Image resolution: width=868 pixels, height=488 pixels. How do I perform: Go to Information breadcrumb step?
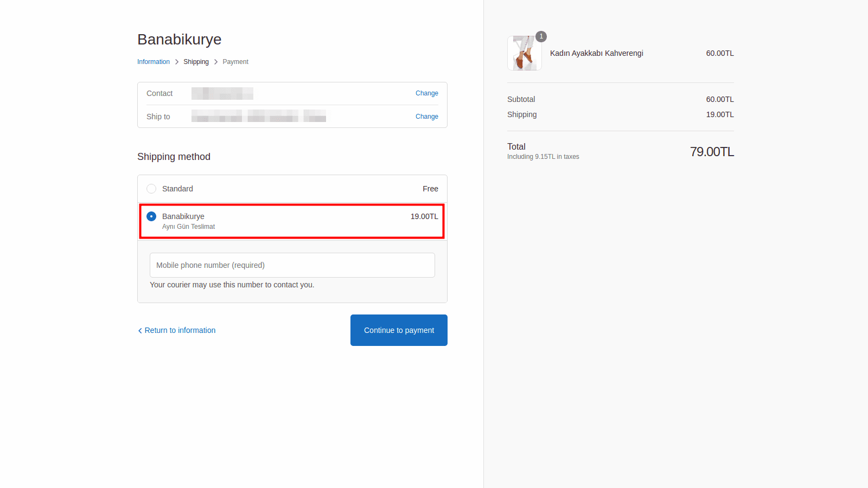pyautogui.click(x=154, y=62)
